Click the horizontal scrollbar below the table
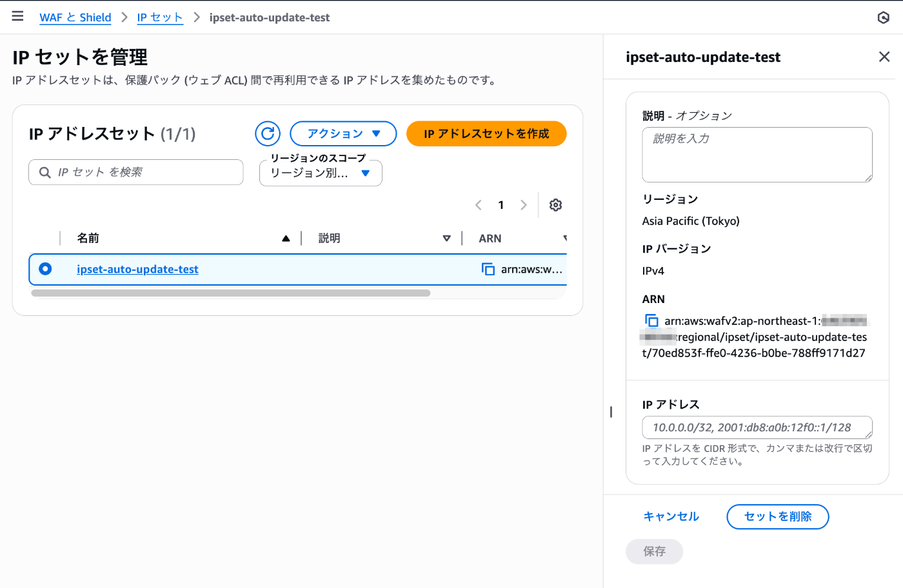 point(230,293)
